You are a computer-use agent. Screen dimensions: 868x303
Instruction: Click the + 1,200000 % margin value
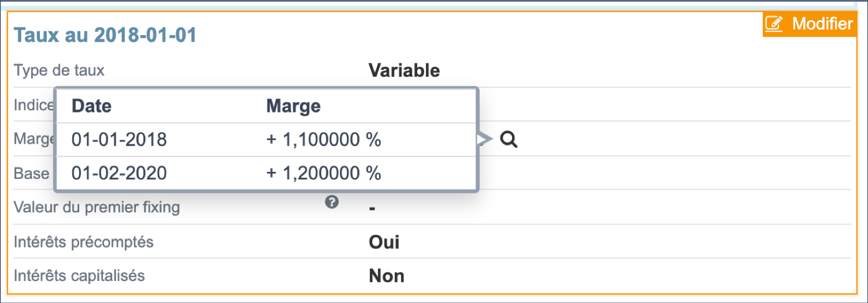pos(323,173)
